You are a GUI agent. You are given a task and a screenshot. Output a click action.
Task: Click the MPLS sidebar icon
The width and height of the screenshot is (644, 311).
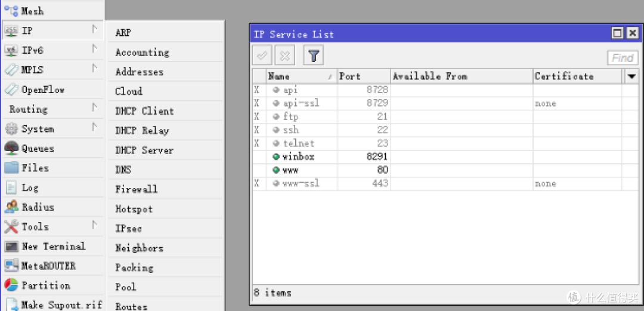point(11,69)
